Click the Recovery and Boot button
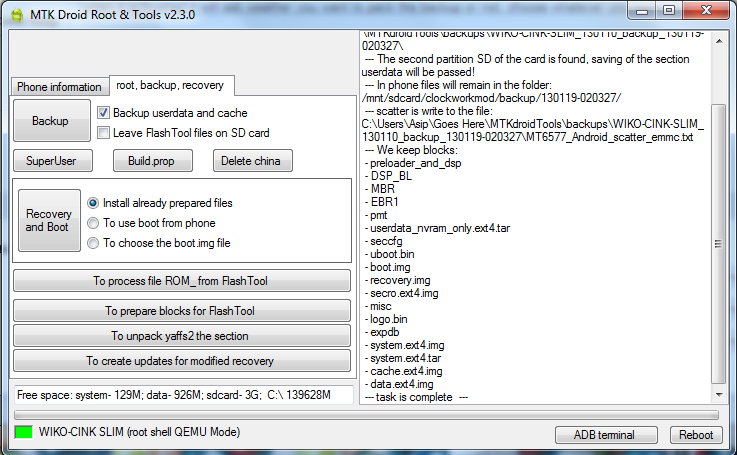This screenshot has height=455, width=737. point(49,221)
